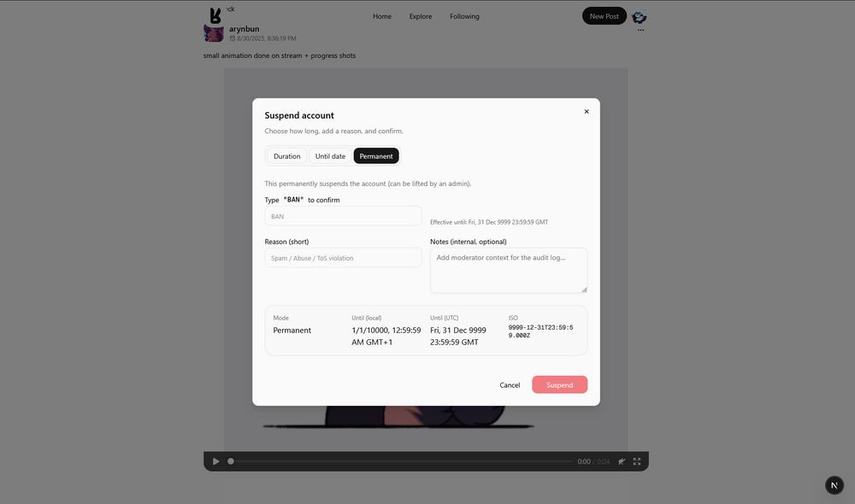Enter fullscreen video mode

pyautogui.click(x=637, y=461)
